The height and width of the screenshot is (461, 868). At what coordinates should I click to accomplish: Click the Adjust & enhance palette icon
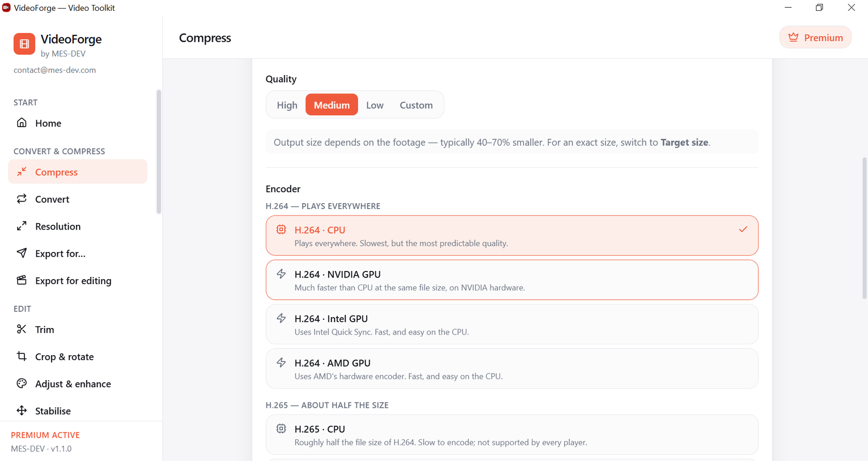tap(22, 383)
